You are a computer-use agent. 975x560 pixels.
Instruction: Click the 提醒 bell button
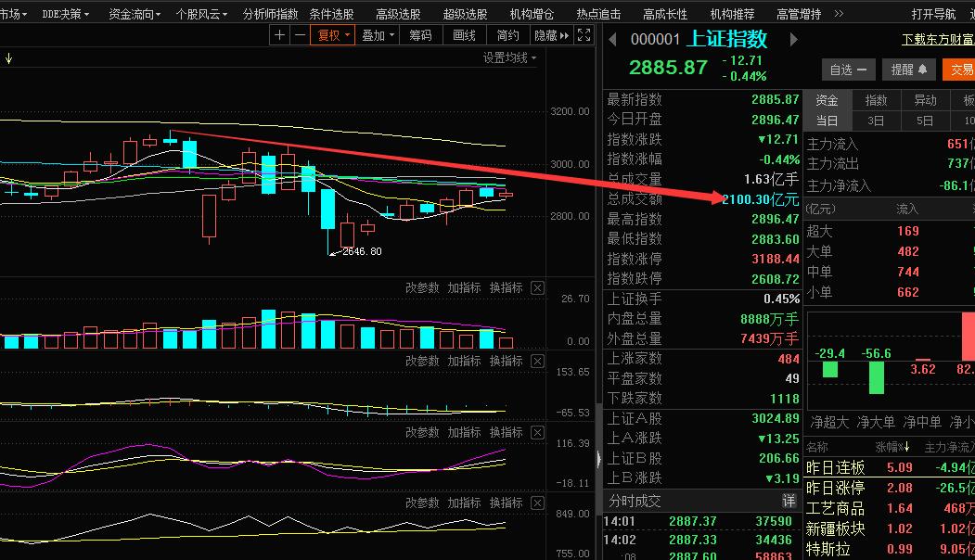point(908,70)
